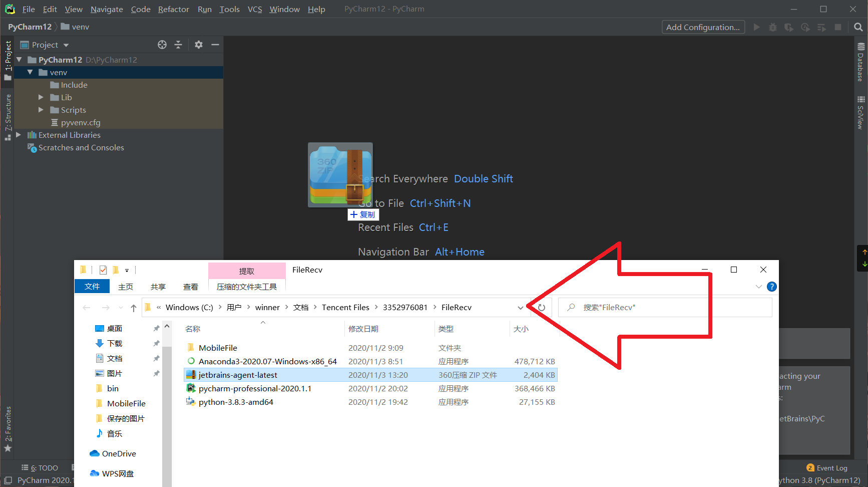Viewport: 868px width, 487px height.
Task: Start debugging with the bug icon
Action: [x=772, y=27]
